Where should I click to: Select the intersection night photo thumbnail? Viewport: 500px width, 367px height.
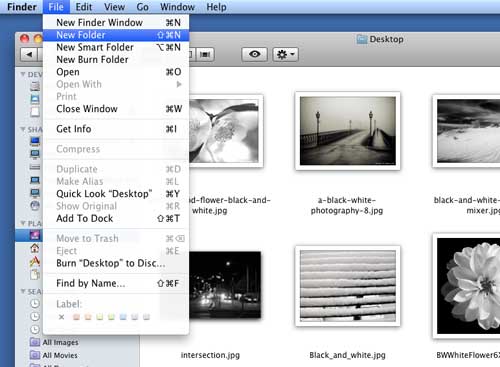[x=225, y=285]
